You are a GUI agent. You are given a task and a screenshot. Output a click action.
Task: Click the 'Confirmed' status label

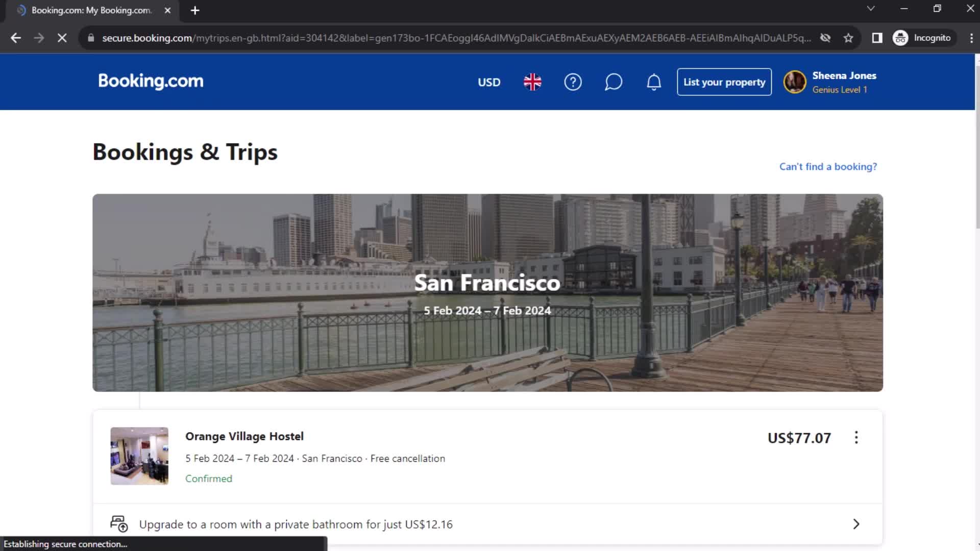(209, 479)
